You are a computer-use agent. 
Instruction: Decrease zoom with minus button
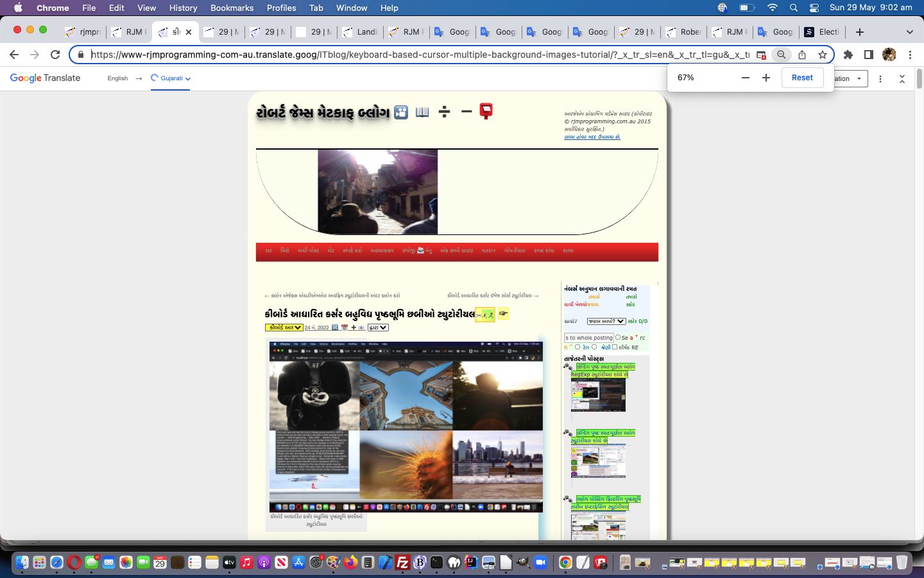(745, 78)
